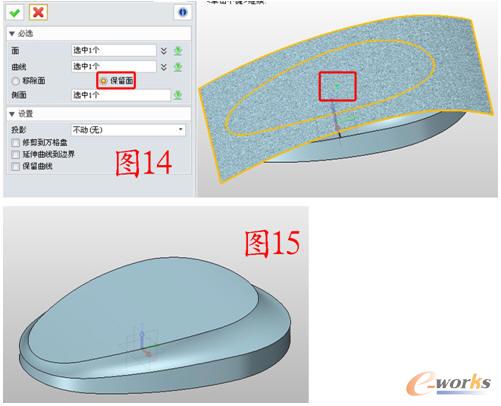Confirm with the green checkmark icon
The width and height of the screenshot is (501, 406).
point(15,13)
